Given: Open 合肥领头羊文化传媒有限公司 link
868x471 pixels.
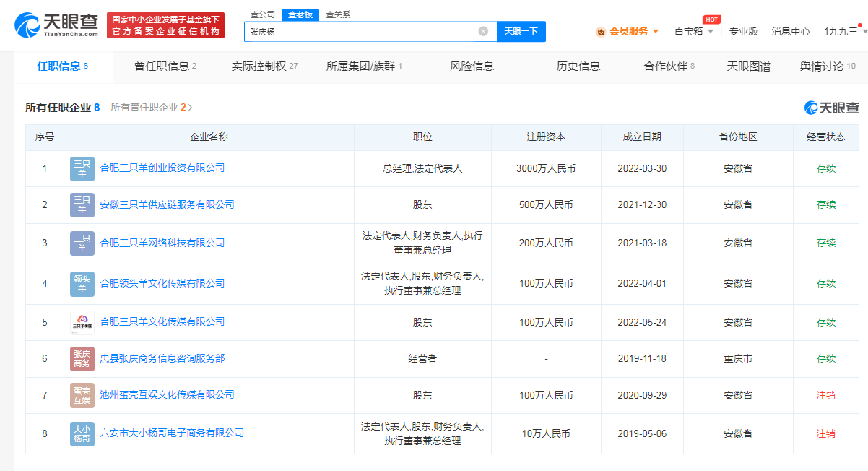Looking at the screenshot, I should [x=162, y=283].
